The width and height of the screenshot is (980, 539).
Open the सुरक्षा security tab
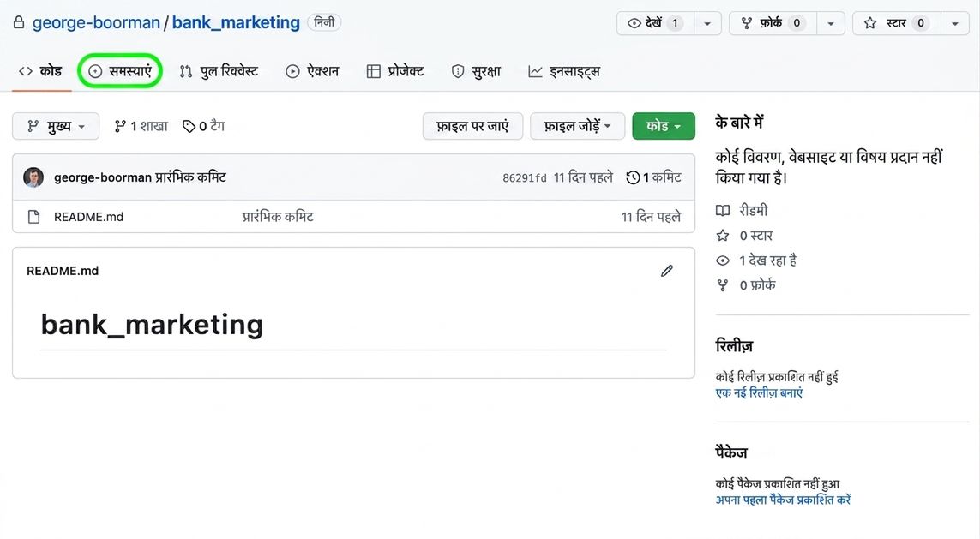click(x=476, y=71)
